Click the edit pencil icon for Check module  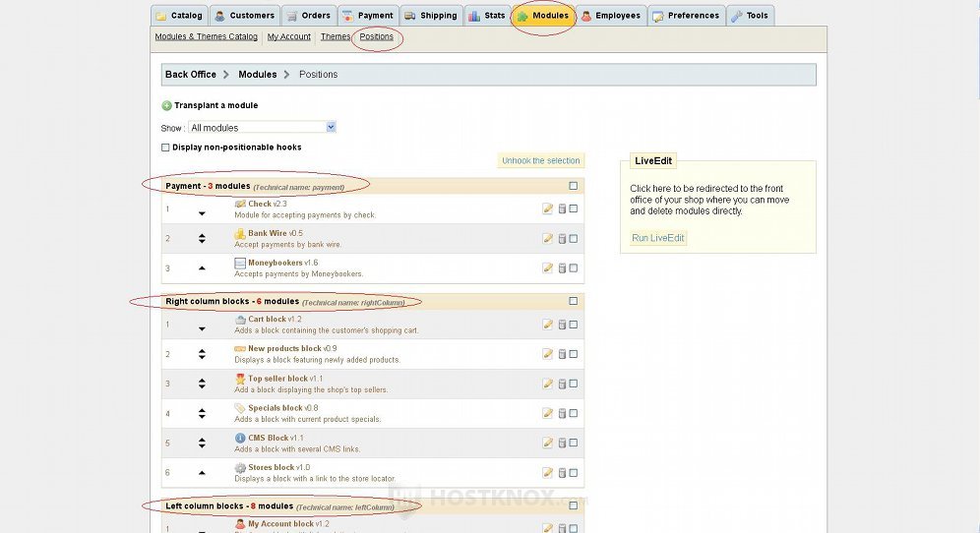(548, 208)
